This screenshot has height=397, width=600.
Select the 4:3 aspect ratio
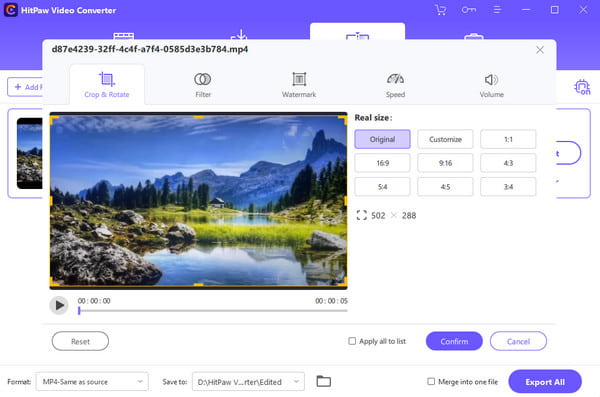pos(508,163)
